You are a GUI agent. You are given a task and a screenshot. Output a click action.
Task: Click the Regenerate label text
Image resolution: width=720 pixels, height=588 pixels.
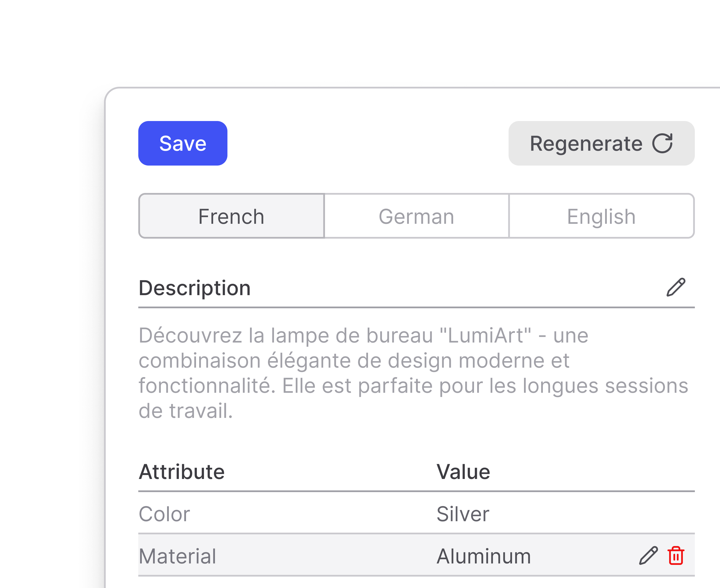pos(586,144)
